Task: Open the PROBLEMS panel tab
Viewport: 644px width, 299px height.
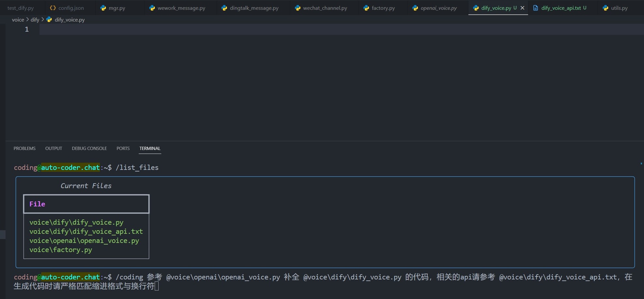Action: [24, 148]
